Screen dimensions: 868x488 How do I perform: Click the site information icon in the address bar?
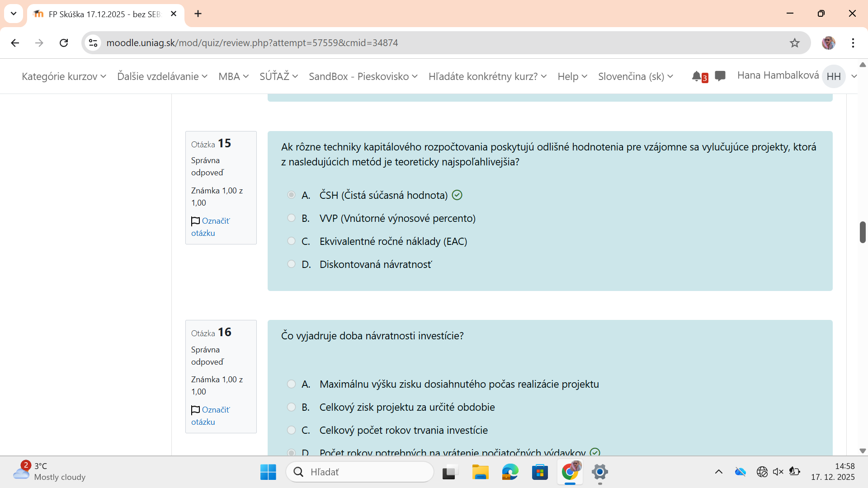click(93, 43)
